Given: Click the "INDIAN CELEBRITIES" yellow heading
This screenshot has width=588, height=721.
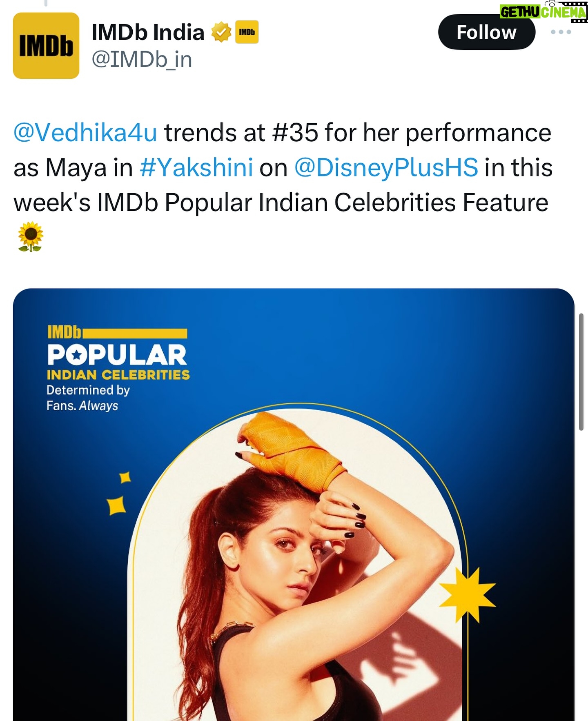Looking at the screenshot, I should [x=118, y=375].
